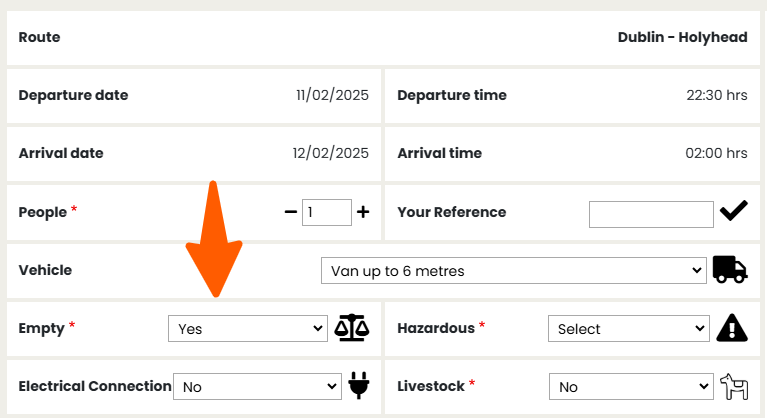
Task: Increase people count with plus
Action: [363, 212]
